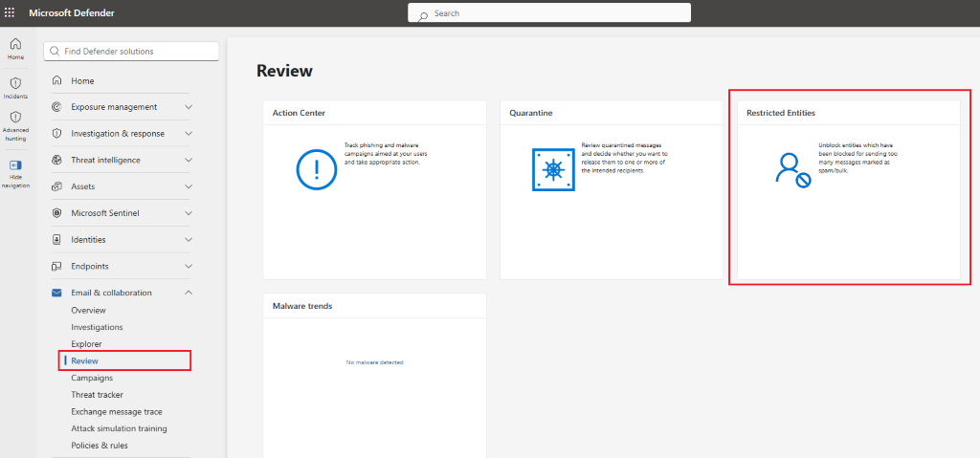Click the Assets devices icon

pyautogui.click(x=56, y=186)
